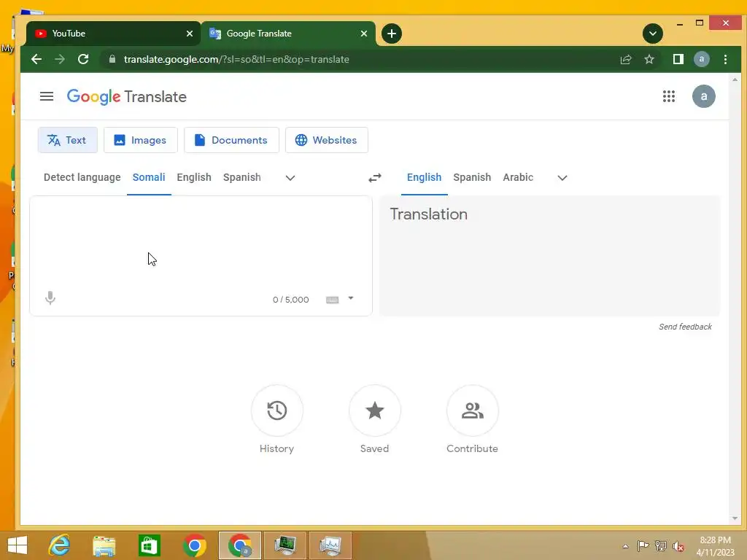Open the Action Center flag icon
This screenshot has width=747, height=560.
[643, 545]
